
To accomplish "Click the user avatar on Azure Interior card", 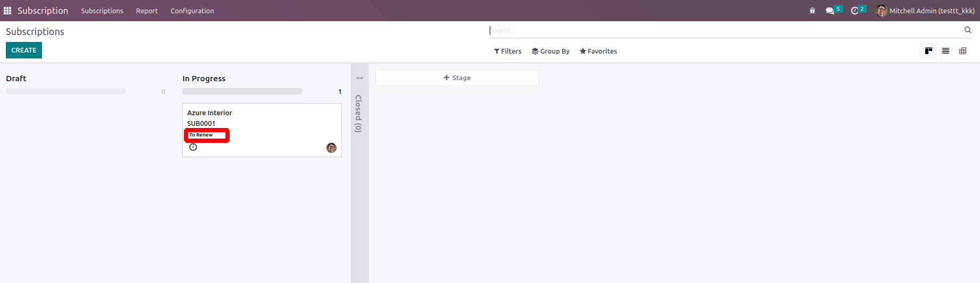I will click(331, 148).
